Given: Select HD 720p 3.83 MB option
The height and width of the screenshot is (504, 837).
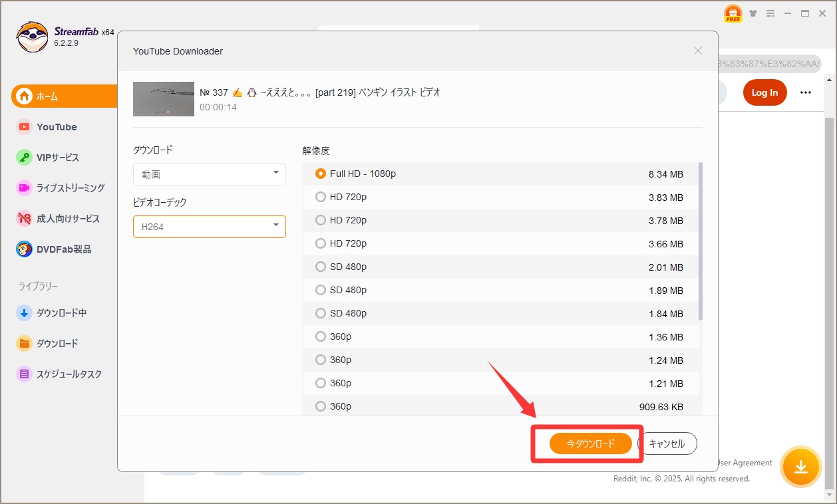Looking at the screenshot, I should [x=500, y=197].
